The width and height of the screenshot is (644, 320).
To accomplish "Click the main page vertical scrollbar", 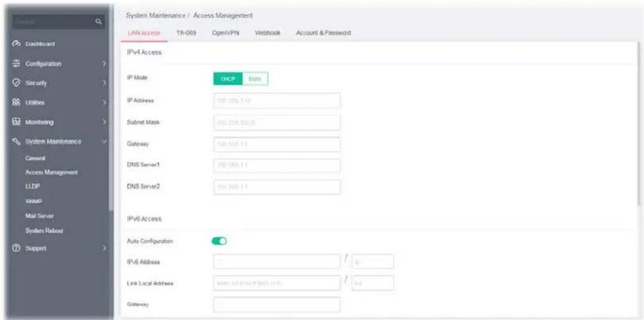I will click(x=638, y=123).
